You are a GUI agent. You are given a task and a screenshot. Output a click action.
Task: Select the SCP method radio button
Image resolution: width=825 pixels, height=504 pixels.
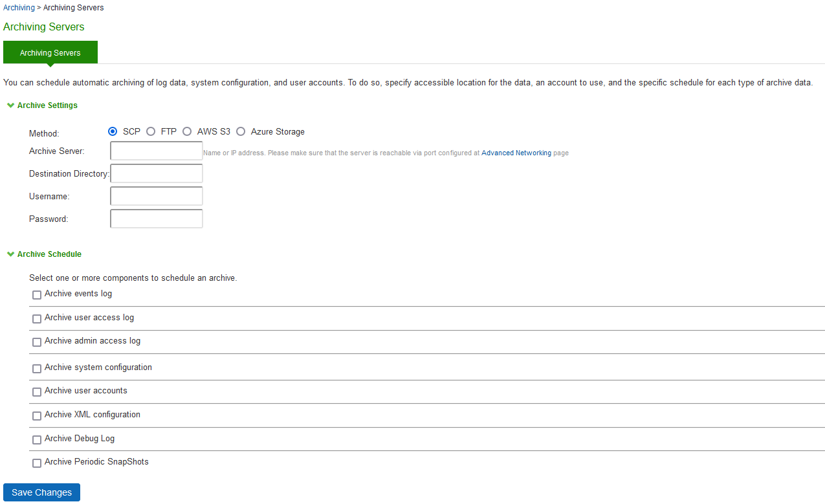(113, 131)
